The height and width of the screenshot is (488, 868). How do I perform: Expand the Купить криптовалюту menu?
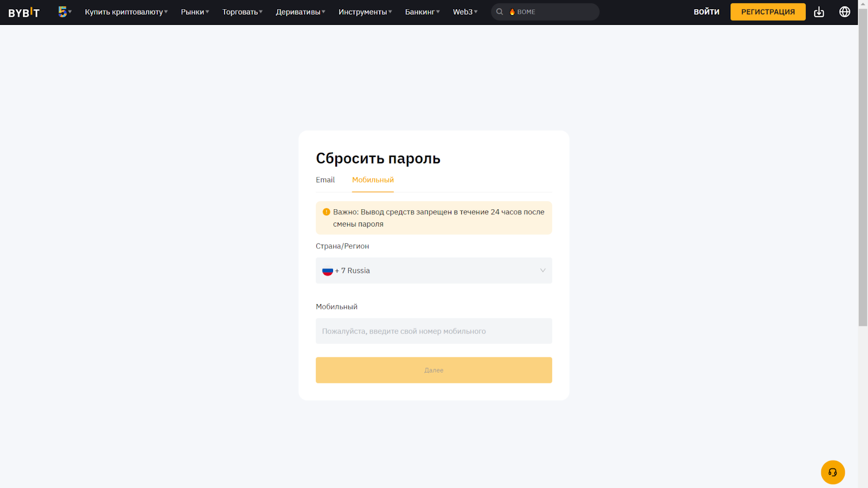(x=126, y=12)
